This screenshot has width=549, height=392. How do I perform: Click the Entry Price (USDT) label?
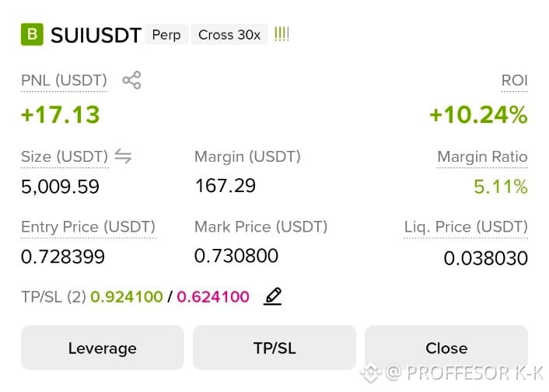click(x=88, y=227)
